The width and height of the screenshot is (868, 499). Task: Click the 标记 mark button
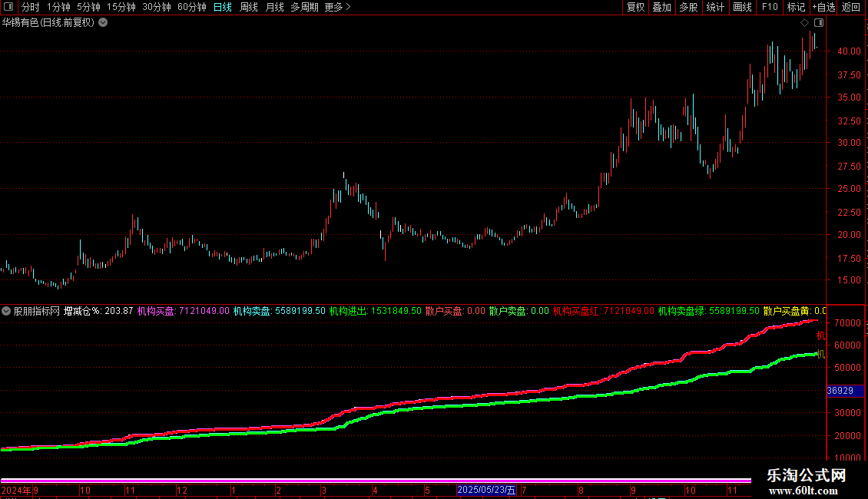(x=796, y=7)
